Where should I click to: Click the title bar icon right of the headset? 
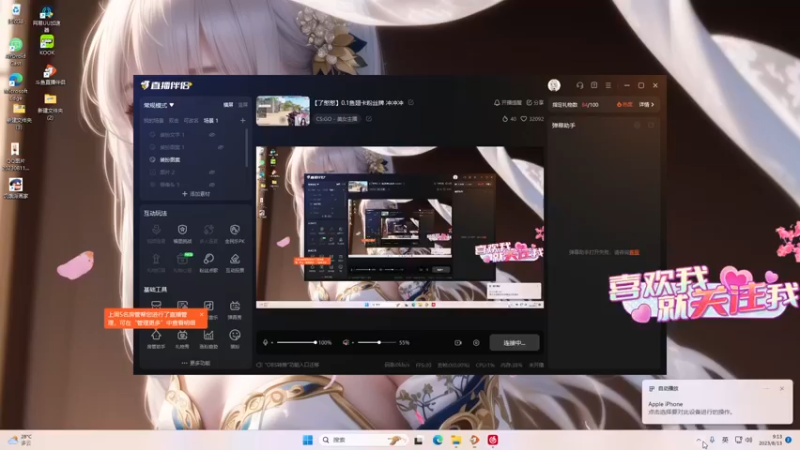594,85
